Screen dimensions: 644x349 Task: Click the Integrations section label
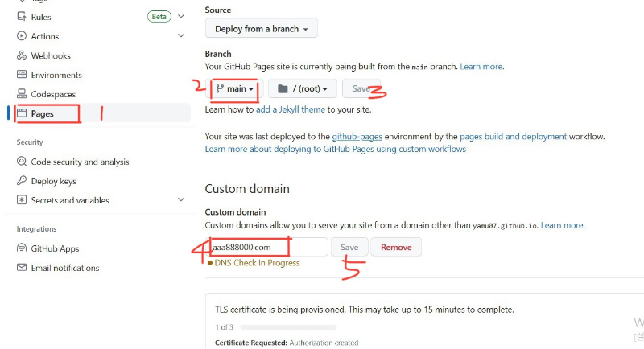tap(36, 229)
